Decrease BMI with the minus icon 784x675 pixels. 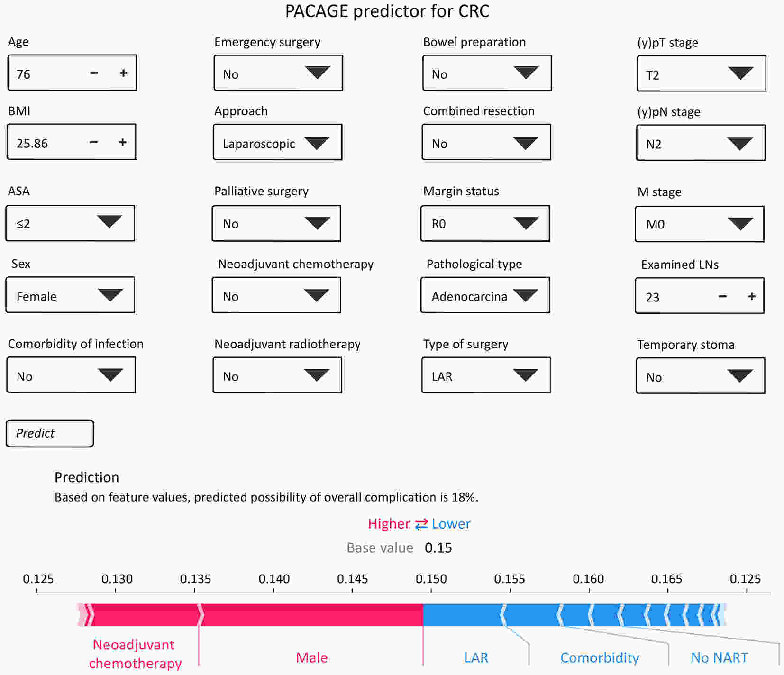93,142
